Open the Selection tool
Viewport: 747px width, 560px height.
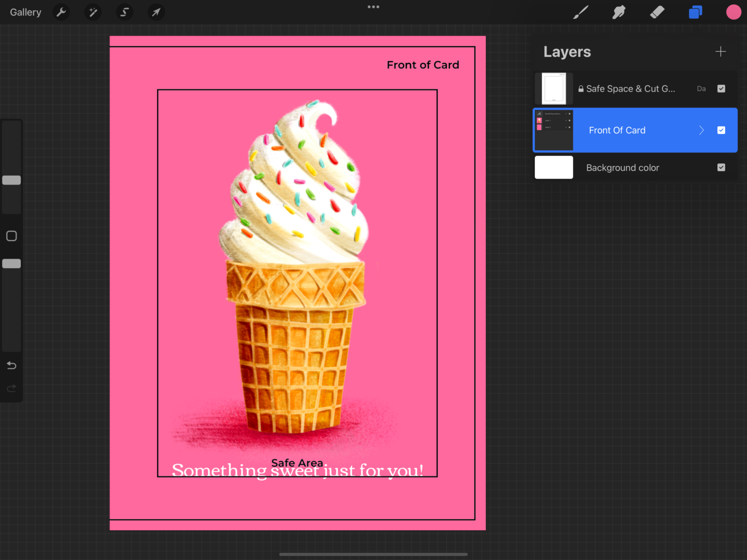coord(124,12)
